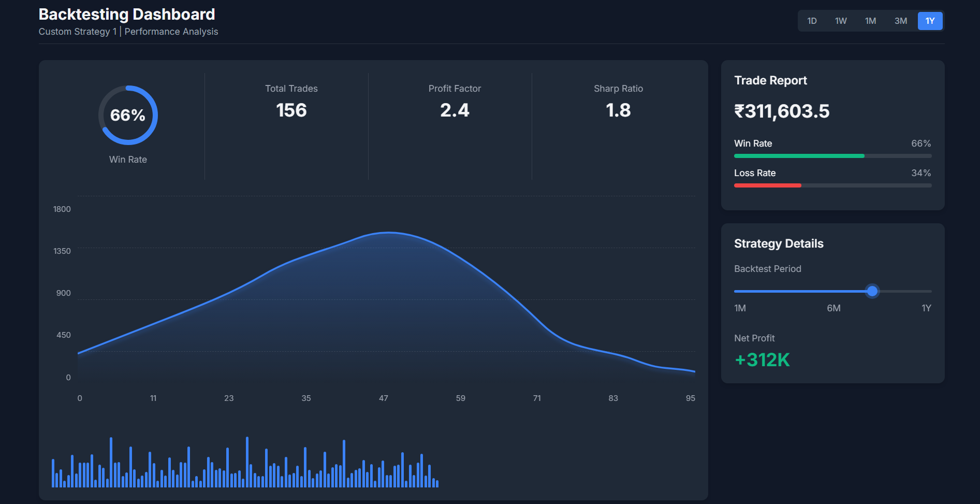
Task: Choose the 1M time range tab
Action: (x=870, y=21)
